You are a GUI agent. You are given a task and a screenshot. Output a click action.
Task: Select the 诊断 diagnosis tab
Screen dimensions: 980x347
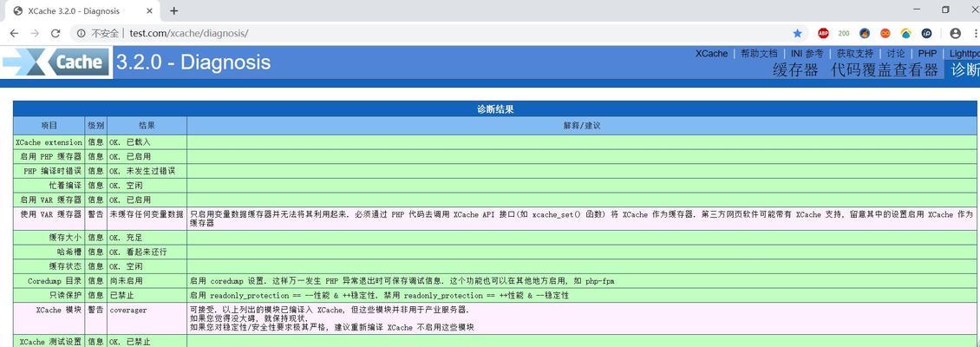click(x=963, y=69)
